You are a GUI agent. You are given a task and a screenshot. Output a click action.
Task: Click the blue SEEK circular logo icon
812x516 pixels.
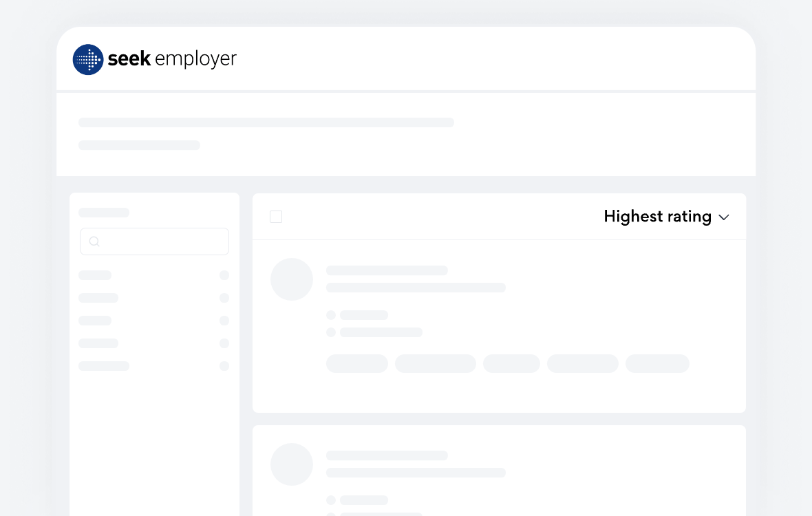[88, 60]
